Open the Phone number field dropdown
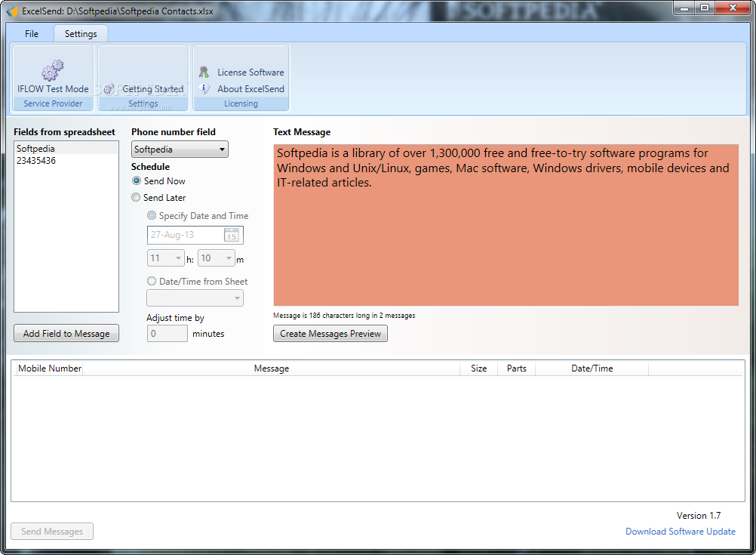756x555 pixels. point(180,149)
